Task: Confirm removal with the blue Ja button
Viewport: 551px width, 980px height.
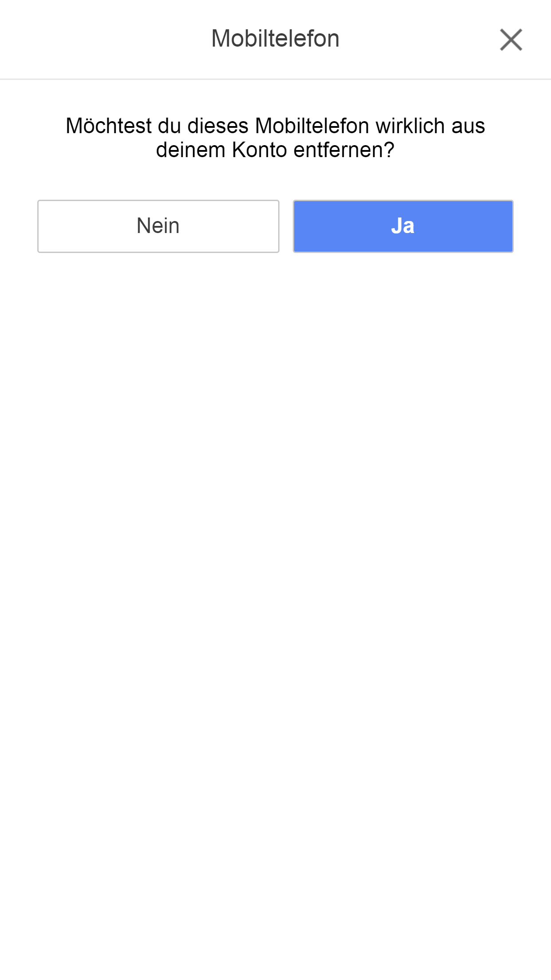Action: pos(403,226)
